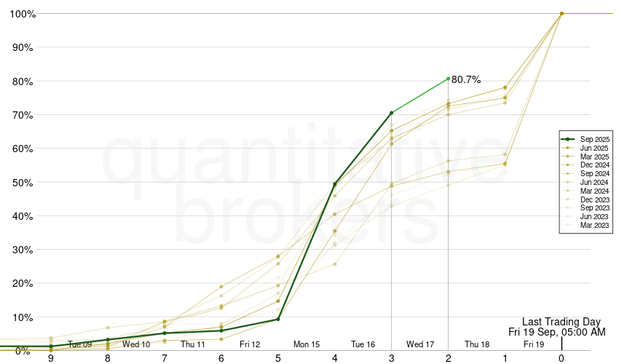Click the Dec 2024 legend label
Screen dimensions: 619x364
[594, 165]
